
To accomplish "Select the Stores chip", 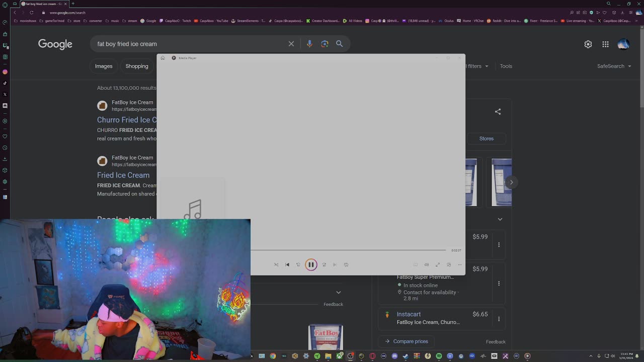I will pos(487,138).
